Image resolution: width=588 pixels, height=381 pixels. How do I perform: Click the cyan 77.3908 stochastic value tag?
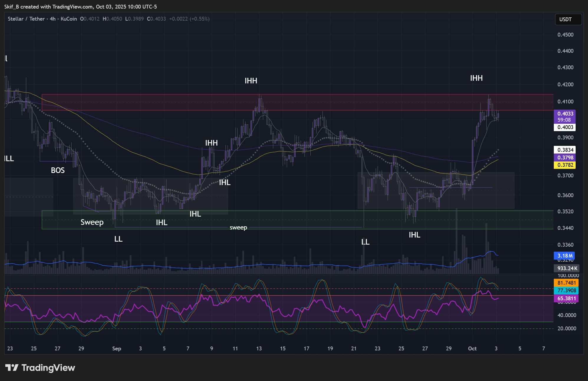point(566,291)
